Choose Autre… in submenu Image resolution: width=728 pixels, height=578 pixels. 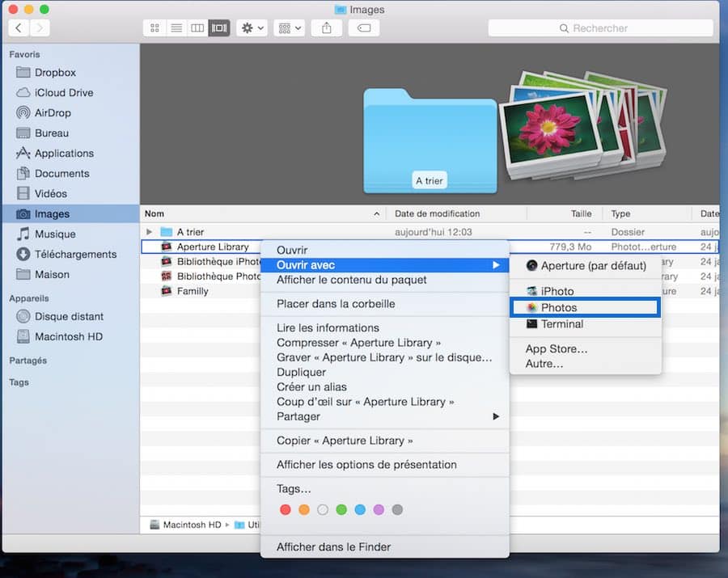point(586,364)
